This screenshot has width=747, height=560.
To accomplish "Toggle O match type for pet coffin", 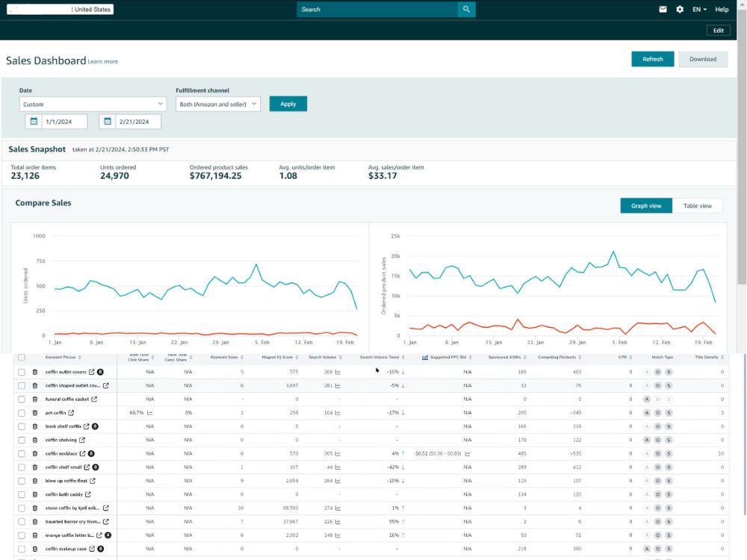I will click(x=657, y=413).
